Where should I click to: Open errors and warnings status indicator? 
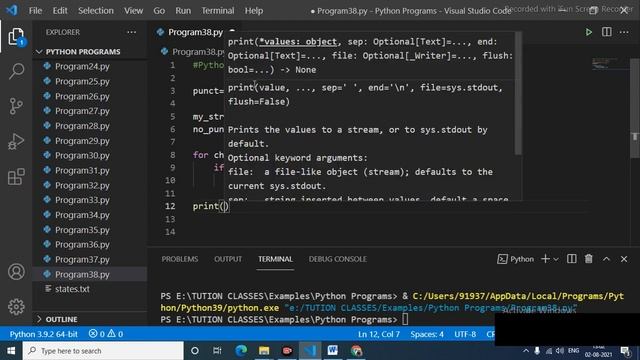[106, 334]
